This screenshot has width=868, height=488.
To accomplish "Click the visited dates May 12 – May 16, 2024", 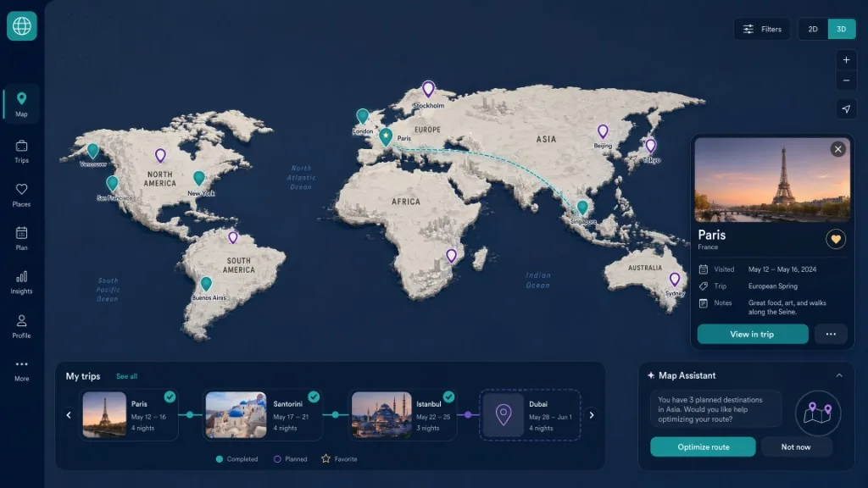I will pos(782,269).
